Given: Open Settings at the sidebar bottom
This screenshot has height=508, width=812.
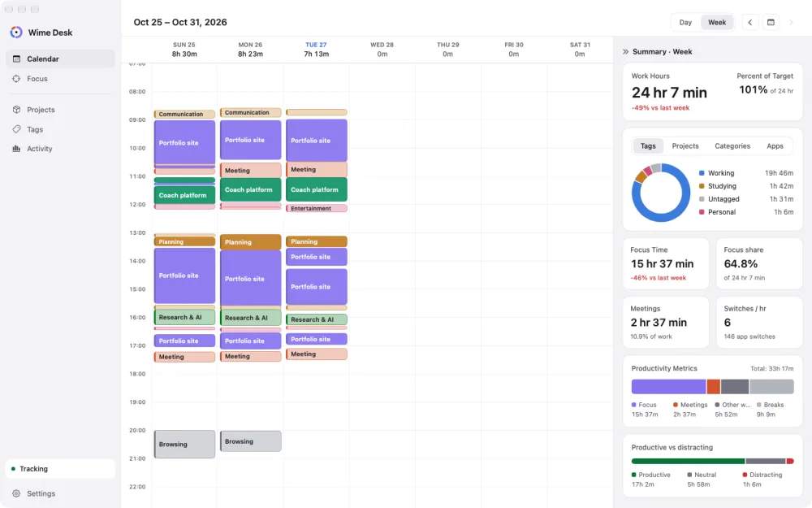Looking at the screenshot, I should coord(60,493).
